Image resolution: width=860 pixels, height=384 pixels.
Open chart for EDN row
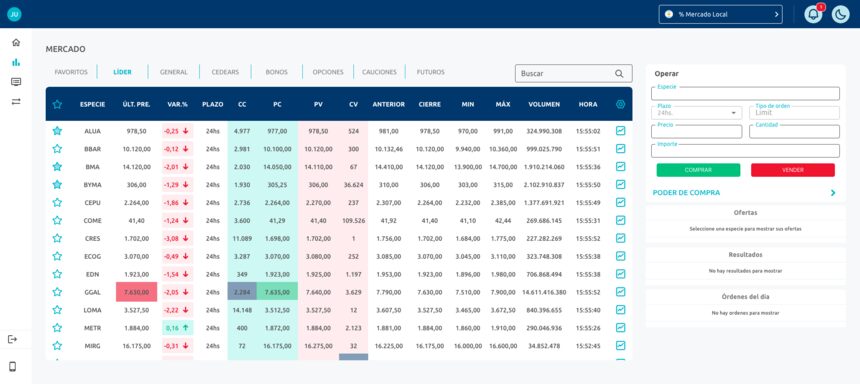[620, 274]
